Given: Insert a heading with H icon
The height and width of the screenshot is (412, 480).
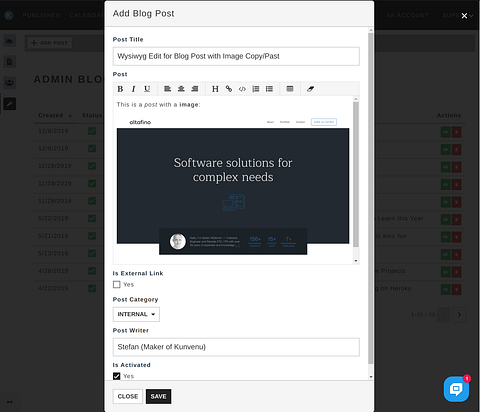Looking at the screenshot, I should [215, 89].
